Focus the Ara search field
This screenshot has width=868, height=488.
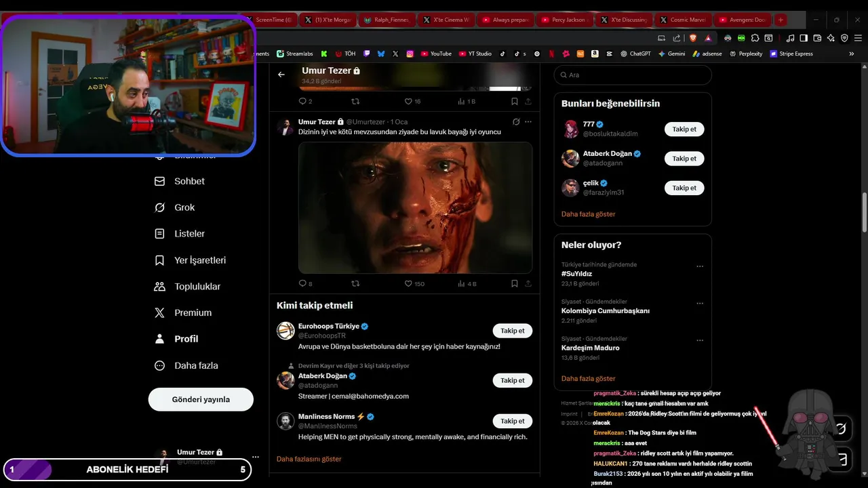click(633, 75)
